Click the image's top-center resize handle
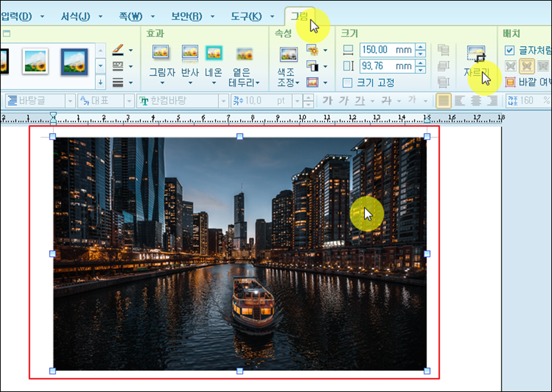Screen dimensions: 552x392 coord(239,136)
